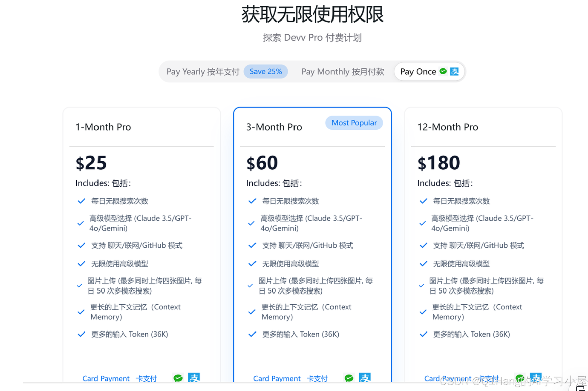Click the $180 price

coord(438,163)
